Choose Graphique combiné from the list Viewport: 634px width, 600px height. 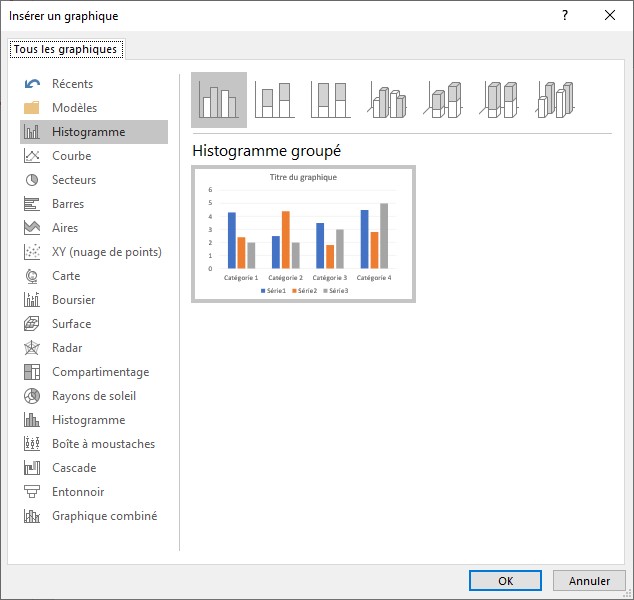coord(104,516)
